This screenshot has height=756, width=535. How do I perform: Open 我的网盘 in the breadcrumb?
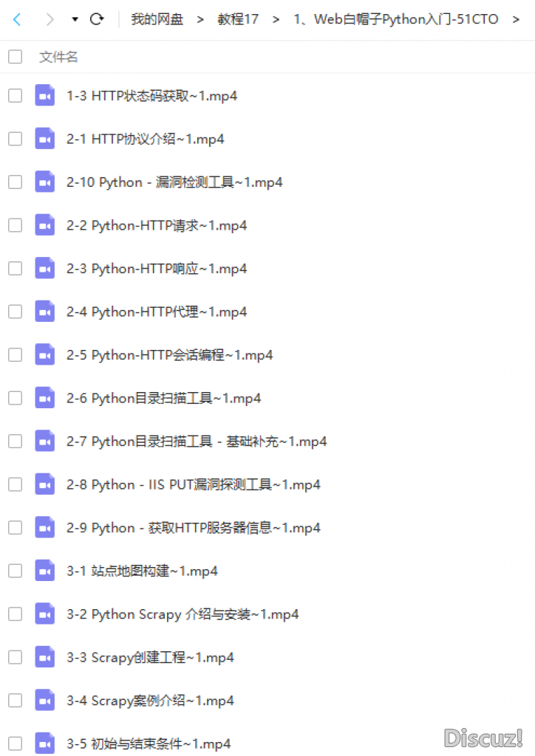pyautogui.click(x=157, y=19)
